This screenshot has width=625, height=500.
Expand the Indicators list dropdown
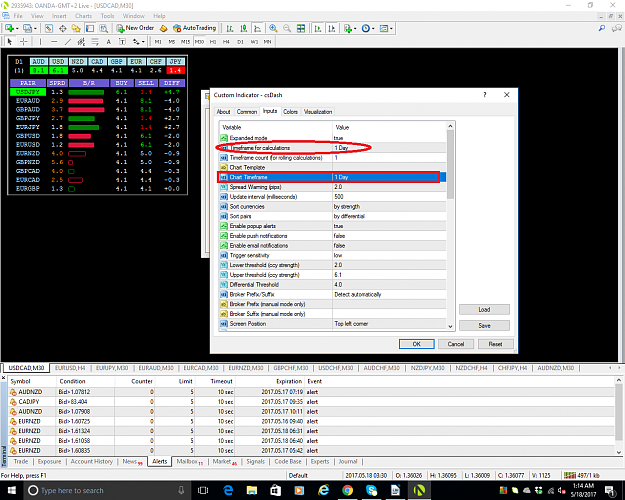pyautogui.click(x=355, y=29)
